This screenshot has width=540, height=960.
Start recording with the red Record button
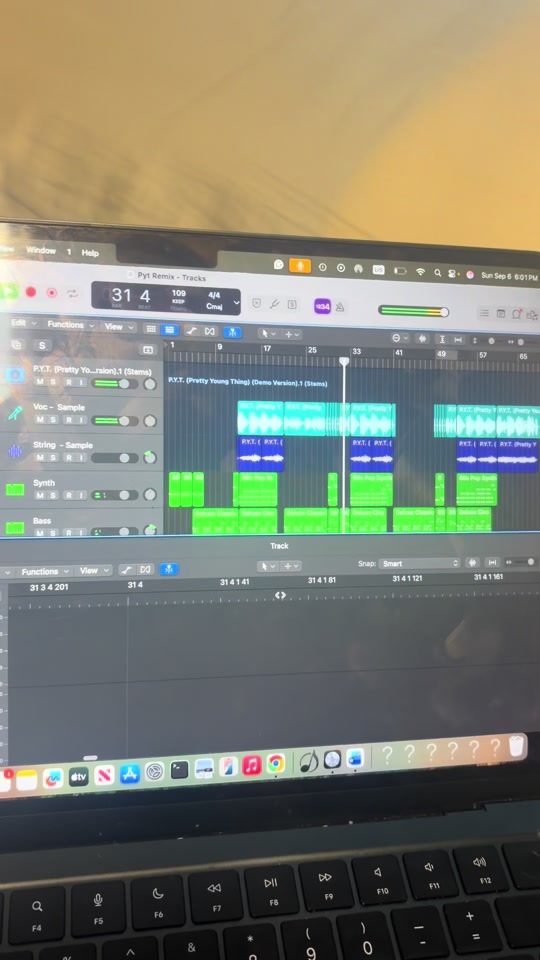point(31,293)
